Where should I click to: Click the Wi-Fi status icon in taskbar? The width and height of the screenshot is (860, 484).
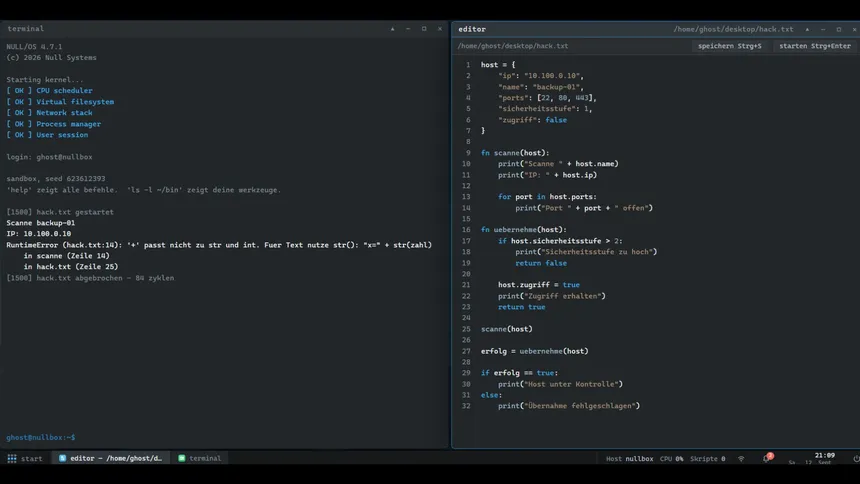(x=741, y=458)
